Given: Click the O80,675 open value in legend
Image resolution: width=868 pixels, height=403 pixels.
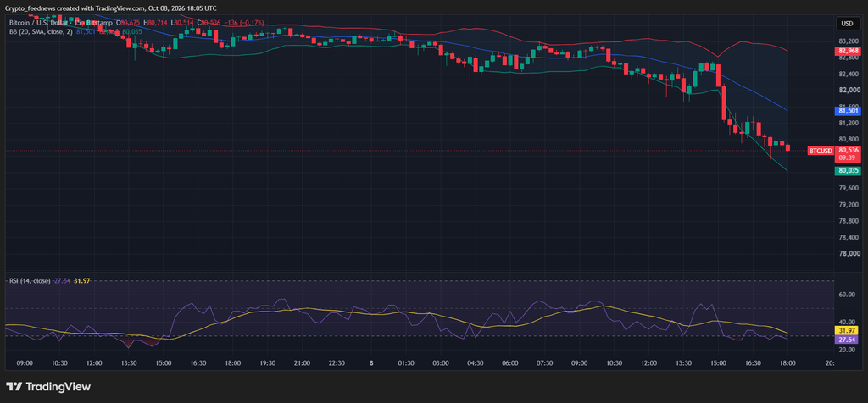Looking at the screenshot, I should point(130,23).
